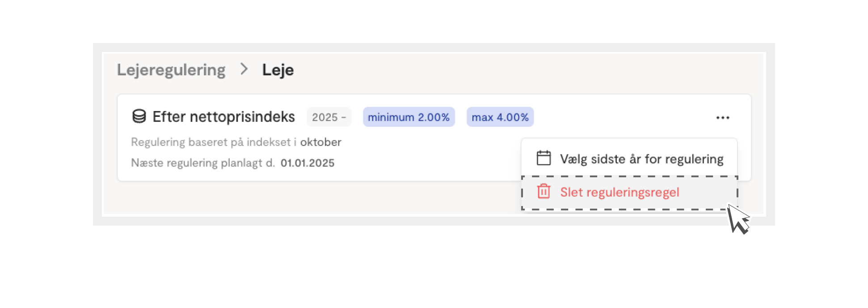This screenshot has height=308, width=868.
Task: Click the 2025 year range badge
Action: [x=329, y=117]
